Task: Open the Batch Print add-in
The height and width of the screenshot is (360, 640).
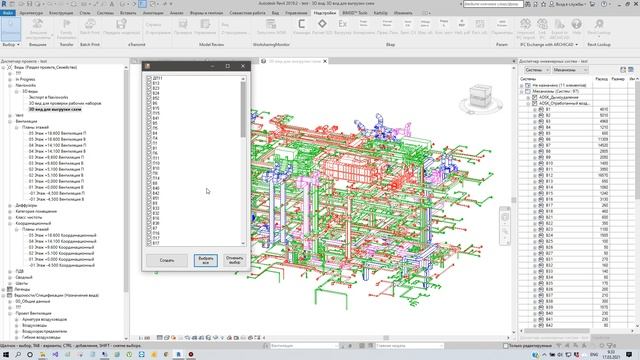Action: coord(90,28)
